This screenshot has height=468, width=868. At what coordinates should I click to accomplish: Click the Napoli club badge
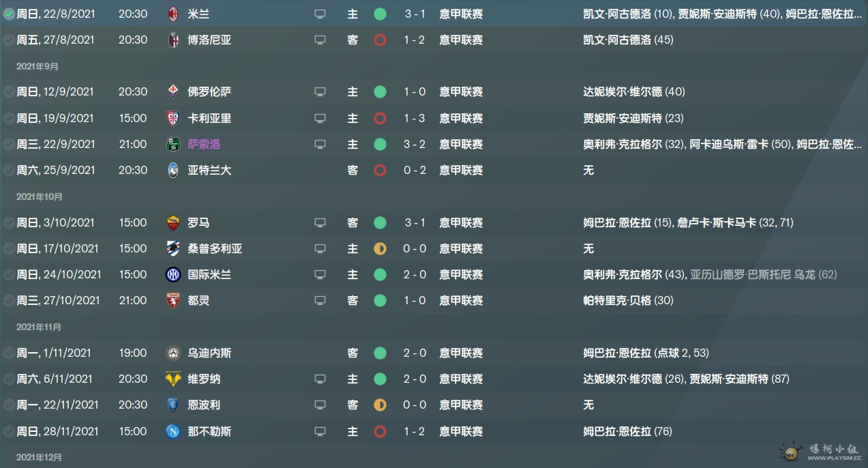[x=173, y=431]
